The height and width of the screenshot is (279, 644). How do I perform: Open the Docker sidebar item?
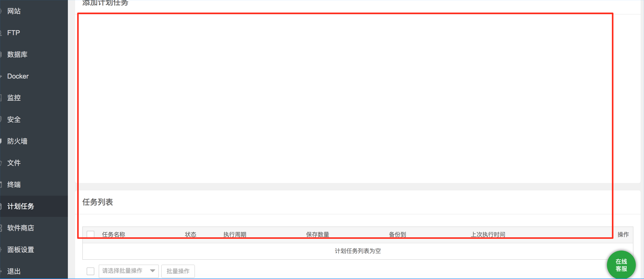[18, 76]
